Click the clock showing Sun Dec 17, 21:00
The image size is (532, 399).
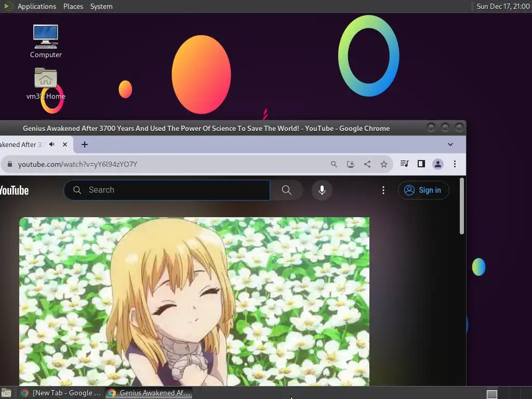(503, 6)
